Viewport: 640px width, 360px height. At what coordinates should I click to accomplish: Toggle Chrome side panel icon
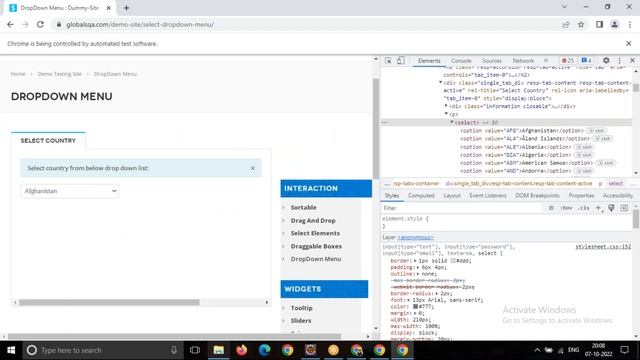pyautogui.click(x=599, y=24)
